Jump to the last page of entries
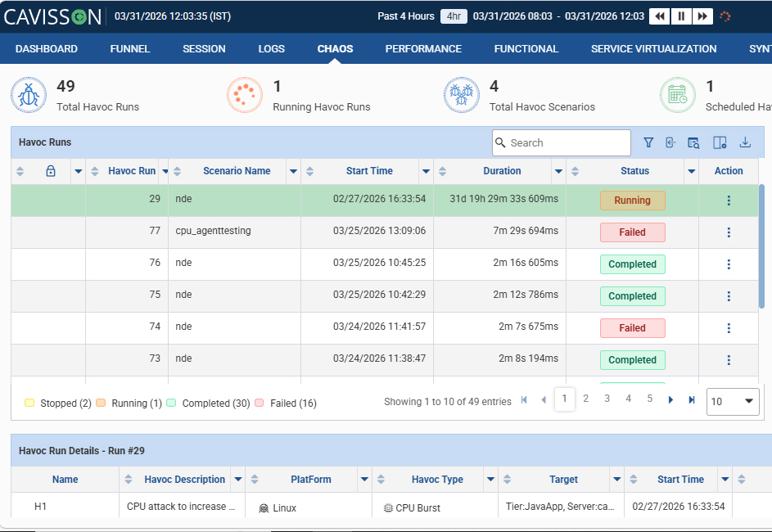This screenshot has width=772, height=532. (692, 399)
